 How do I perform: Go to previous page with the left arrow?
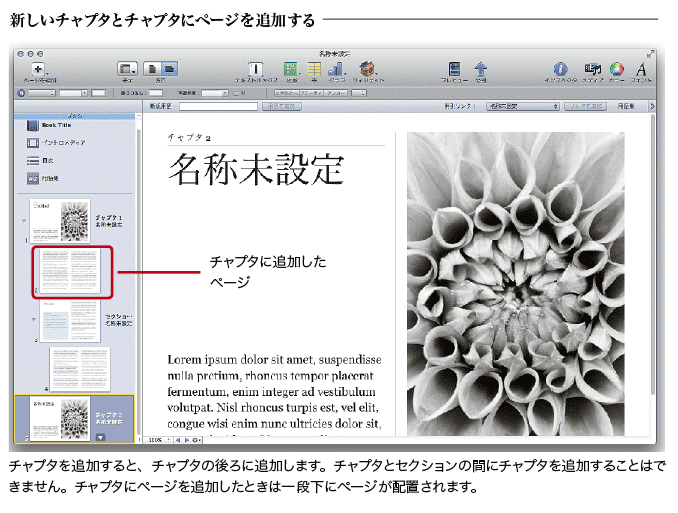[178, 440]
